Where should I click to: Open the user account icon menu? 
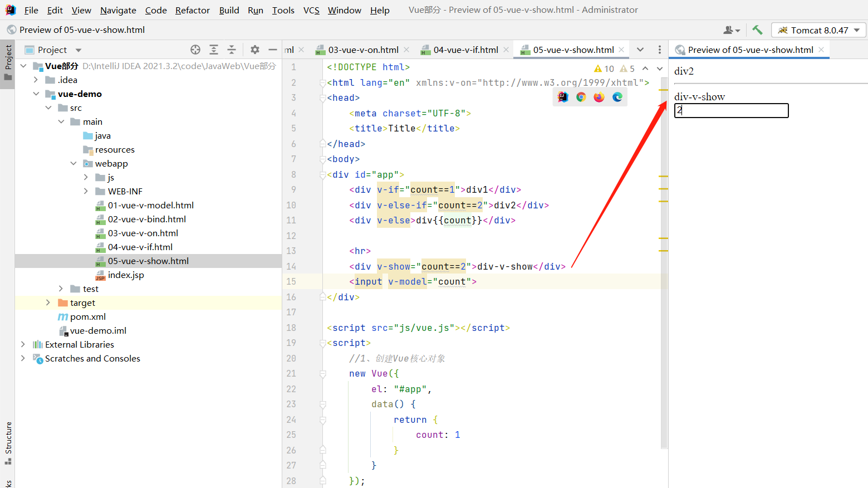coord(732,30)
